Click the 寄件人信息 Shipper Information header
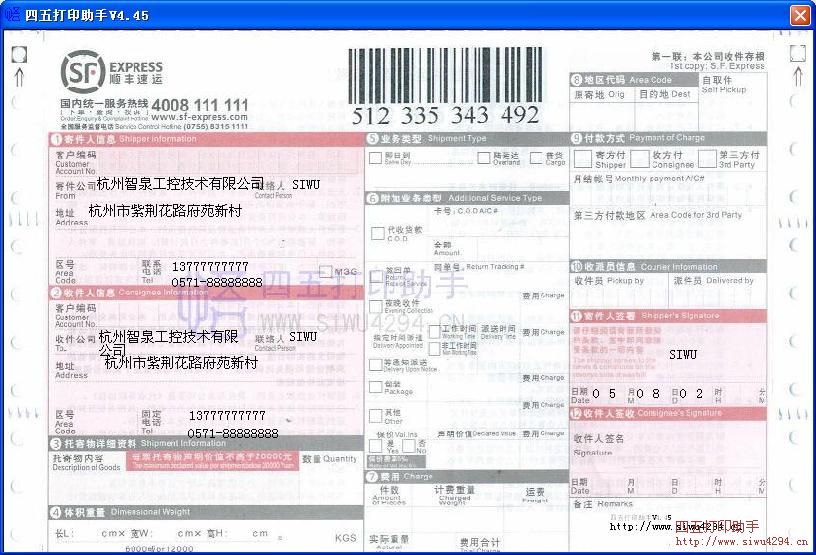This screenshot has height=555, width=816. click(x=206, y=140)
